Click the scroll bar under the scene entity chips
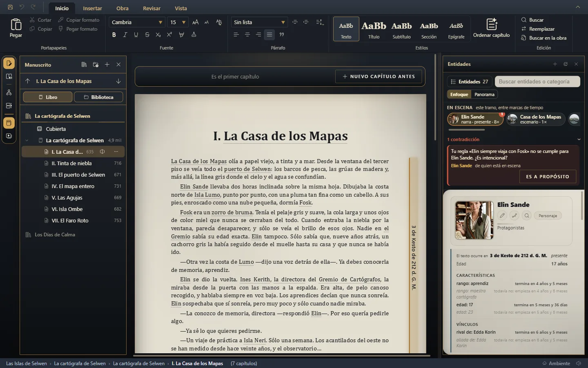588x368 pixels. tap(467, 130)
